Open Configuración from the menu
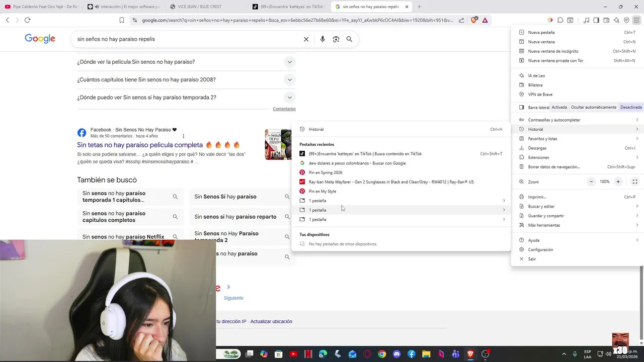This screenshot has width=644, height=362. 578,249
